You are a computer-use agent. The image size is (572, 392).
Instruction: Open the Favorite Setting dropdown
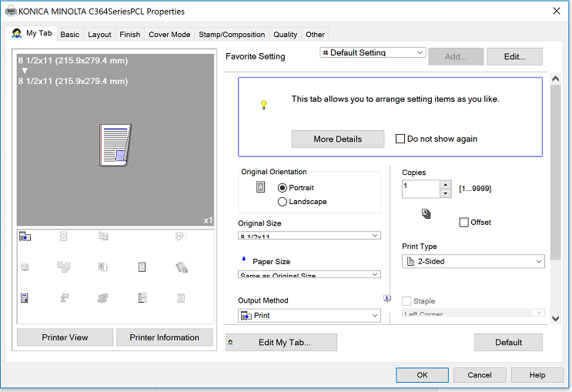coord(373,52)
